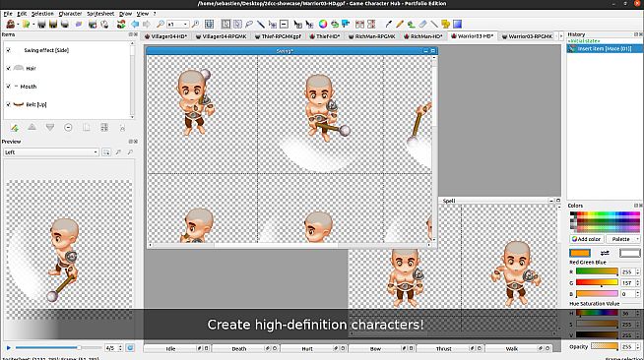Play the preview animation
This screenshot has height=360, width=644.
9,347
